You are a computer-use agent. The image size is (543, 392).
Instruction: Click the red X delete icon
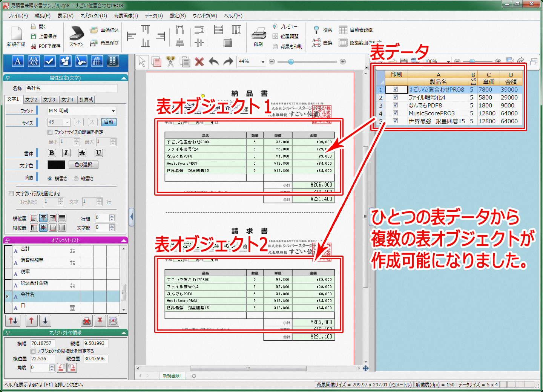[x=199, y=61]
